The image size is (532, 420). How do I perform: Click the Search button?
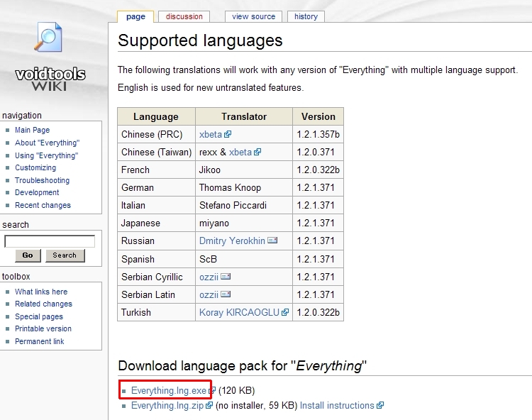(x=65, y=255)
